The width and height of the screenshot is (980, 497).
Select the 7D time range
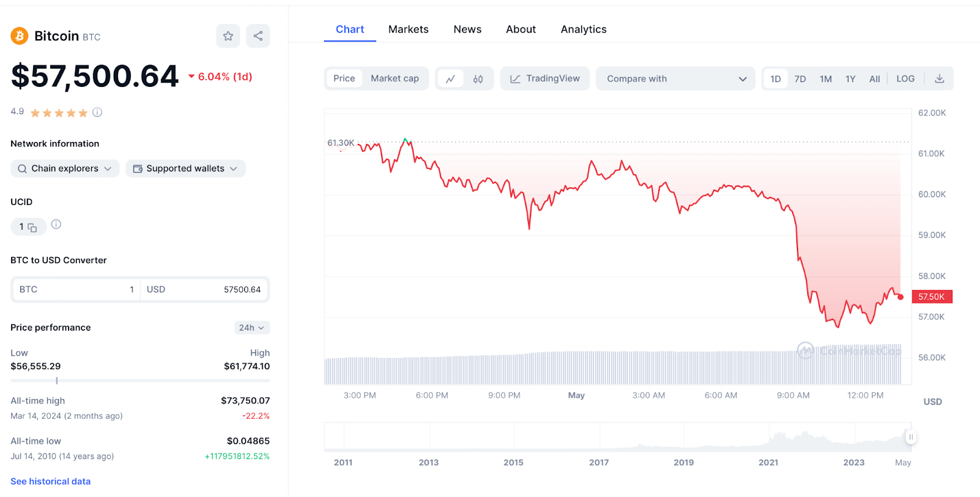pos(800,79)
